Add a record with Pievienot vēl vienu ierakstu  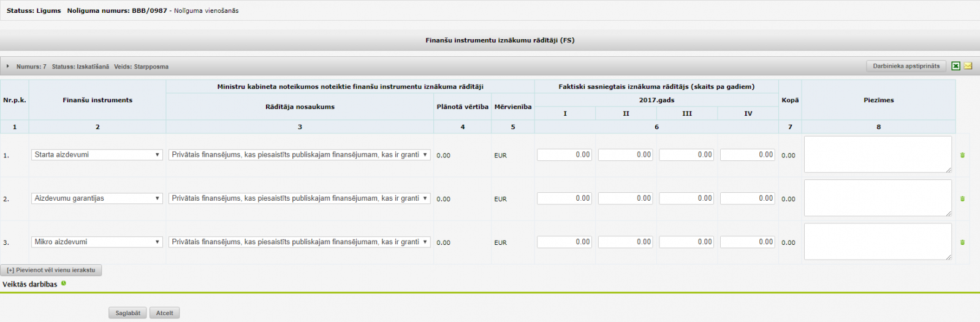(x=51, y=270)
